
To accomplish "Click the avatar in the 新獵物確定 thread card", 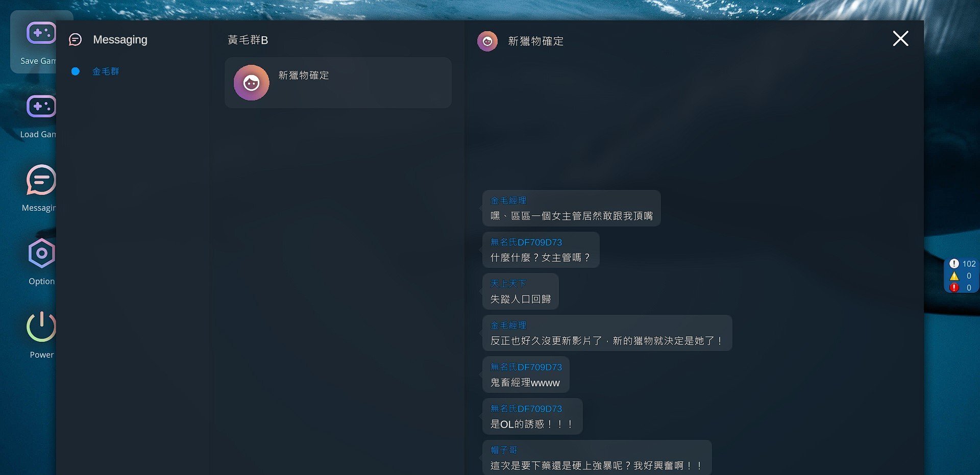I will point(251,83).
